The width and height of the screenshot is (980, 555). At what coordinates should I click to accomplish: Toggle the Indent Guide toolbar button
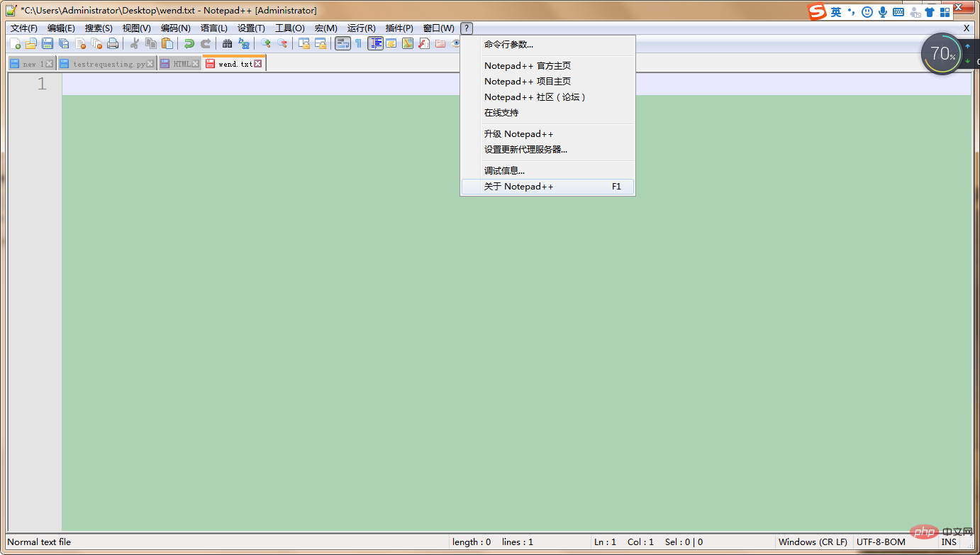[376, 43]
